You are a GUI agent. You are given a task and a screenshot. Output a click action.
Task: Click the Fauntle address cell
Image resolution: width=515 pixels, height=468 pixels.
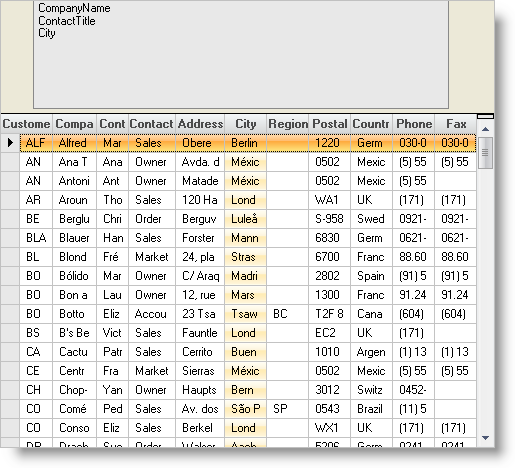coord(200,333)
